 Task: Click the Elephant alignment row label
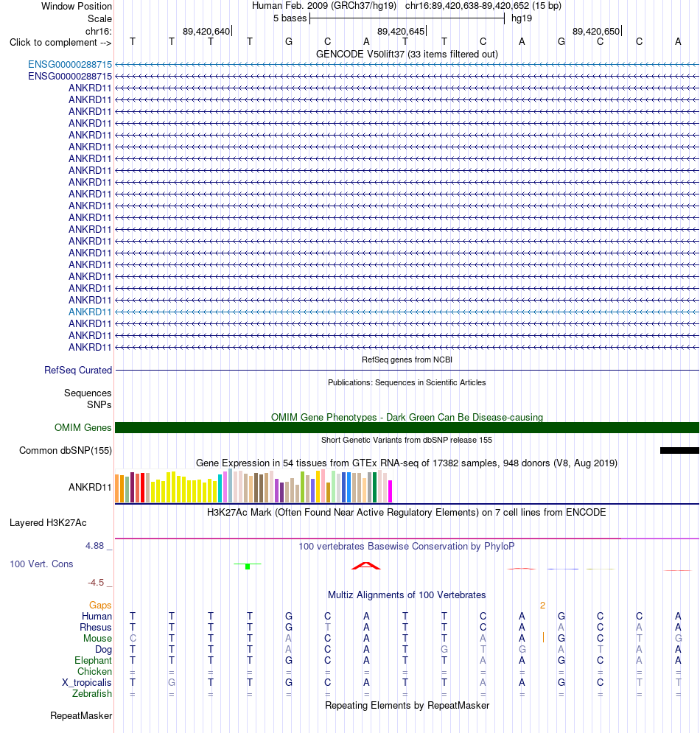(93, 661)
